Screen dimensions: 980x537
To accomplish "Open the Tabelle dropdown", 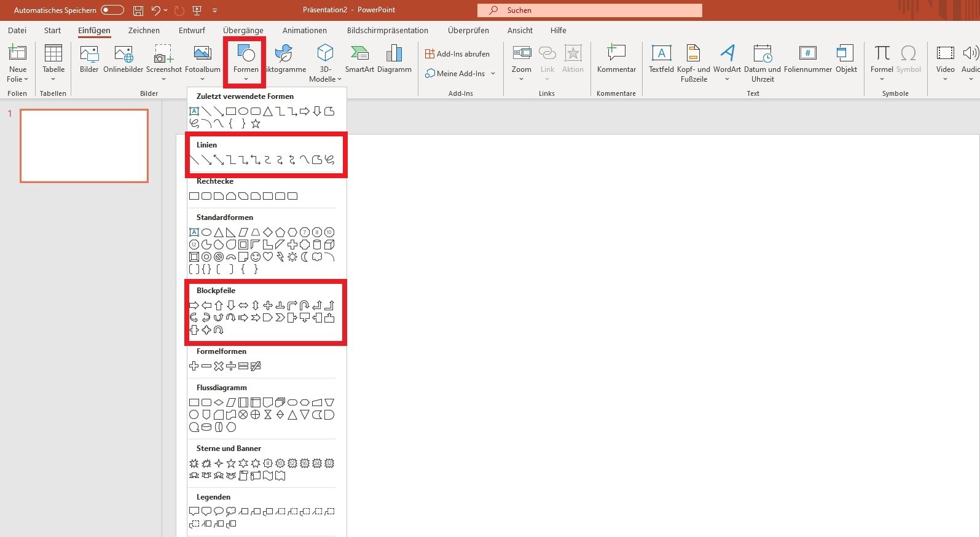I will [x=53, y=79].
